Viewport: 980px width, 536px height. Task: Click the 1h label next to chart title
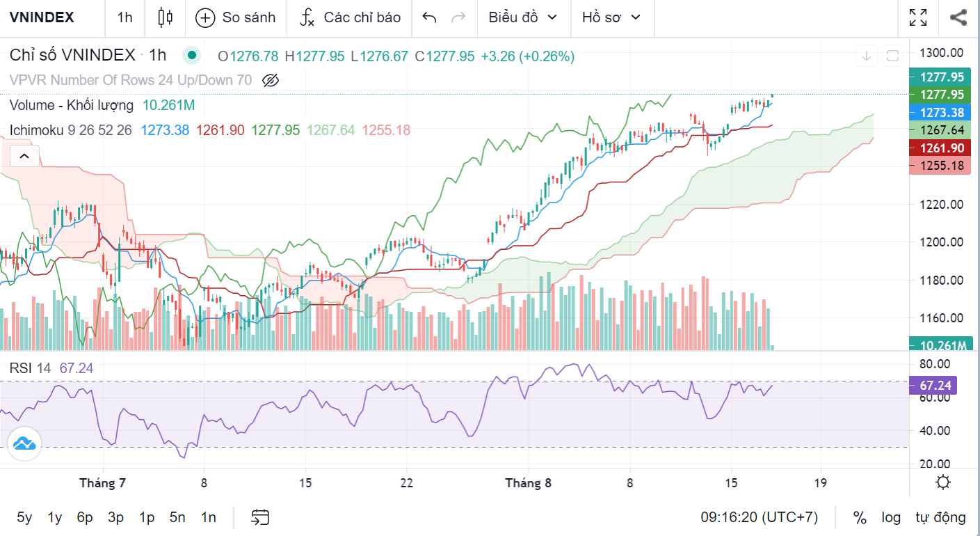[158, 56]
